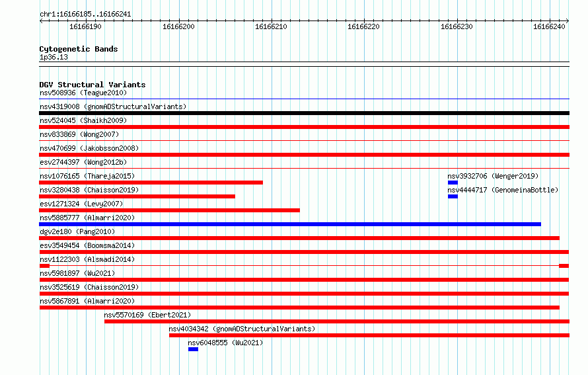Click the small blue nsv4444717 GenomeinaBottle bar

(x=453, y=196)
